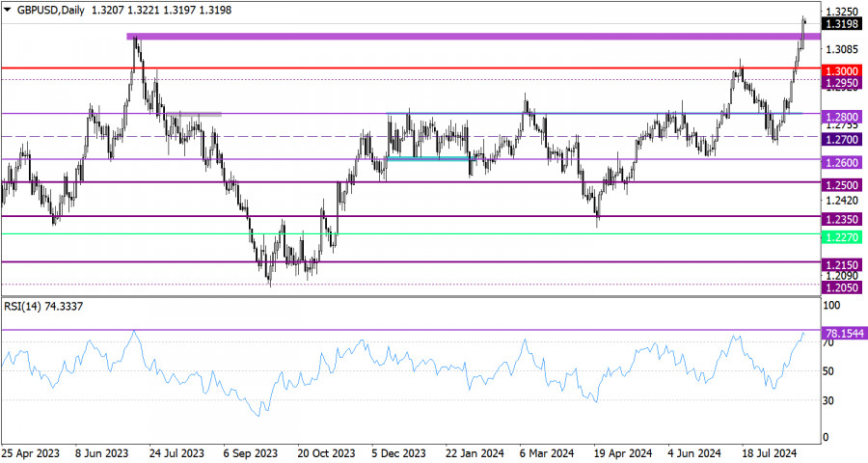Screen dimensions: 868x463
Task: Select the purple RSI horizontal level line
Action: [410, 330]
